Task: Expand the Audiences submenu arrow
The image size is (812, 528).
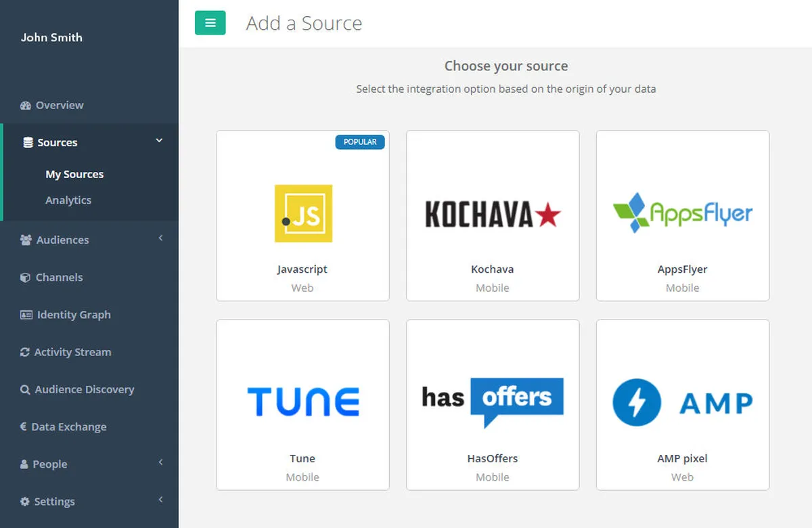Action: 160,238
